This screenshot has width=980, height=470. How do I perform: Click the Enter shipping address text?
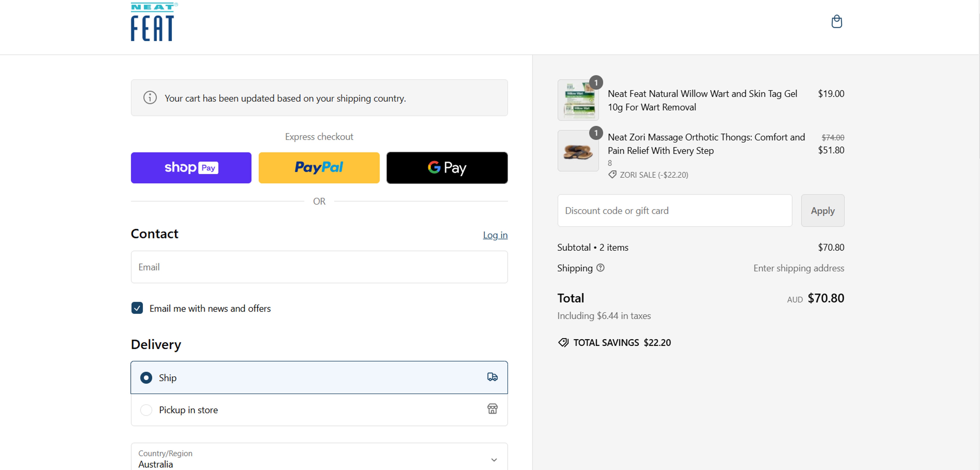(799, 268)
